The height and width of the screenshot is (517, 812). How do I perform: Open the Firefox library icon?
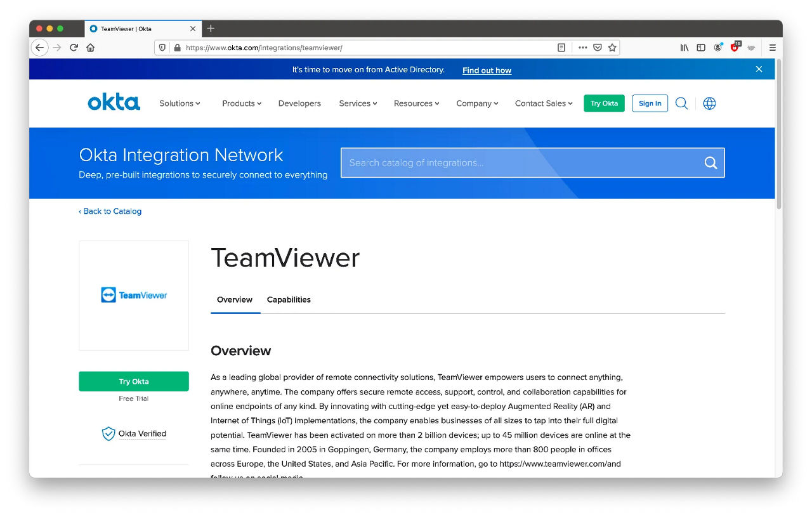pos(684,48)
